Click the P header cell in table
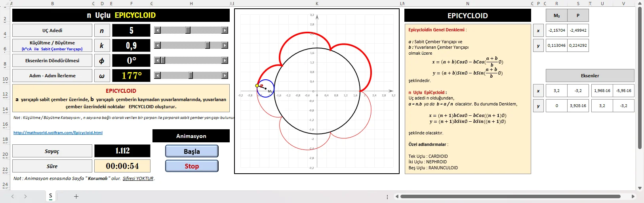Viewport: 644px width, 203px height. tap(578, 15)
